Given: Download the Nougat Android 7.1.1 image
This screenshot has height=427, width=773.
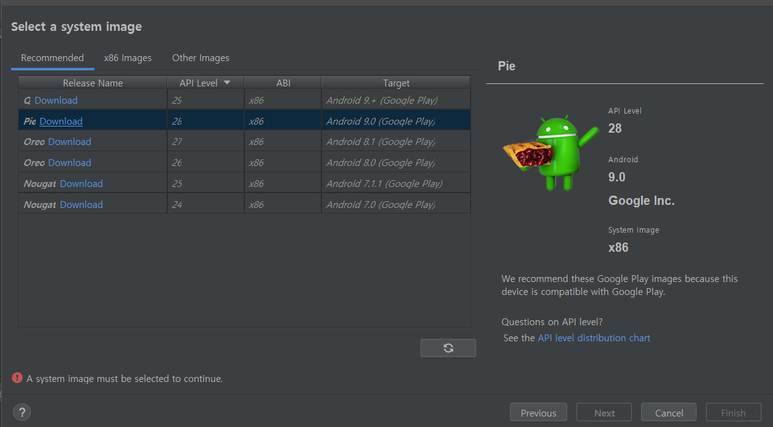Looking at the screenshot, I should point(81,183).
